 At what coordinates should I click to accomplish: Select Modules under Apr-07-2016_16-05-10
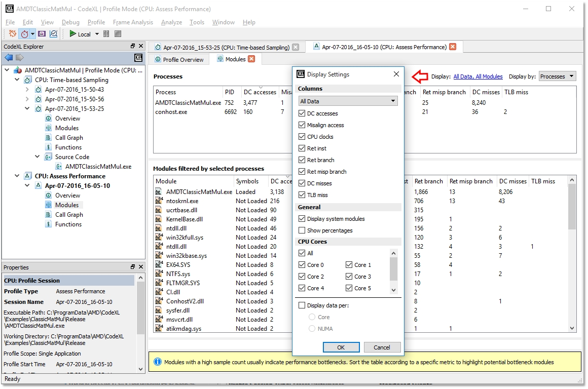click(67, 205)
